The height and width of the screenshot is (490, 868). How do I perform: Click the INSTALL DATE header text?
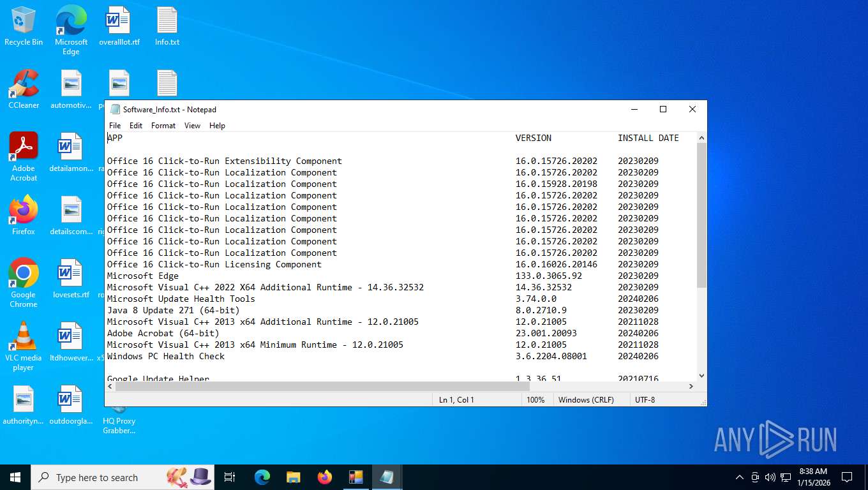pyautogui.click(x=648, y=138)
